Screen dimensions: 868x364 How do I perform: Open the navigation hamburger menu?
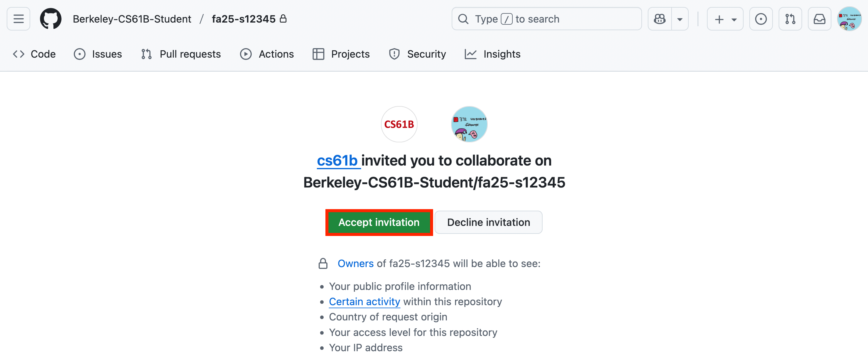(x=18, y=19)
